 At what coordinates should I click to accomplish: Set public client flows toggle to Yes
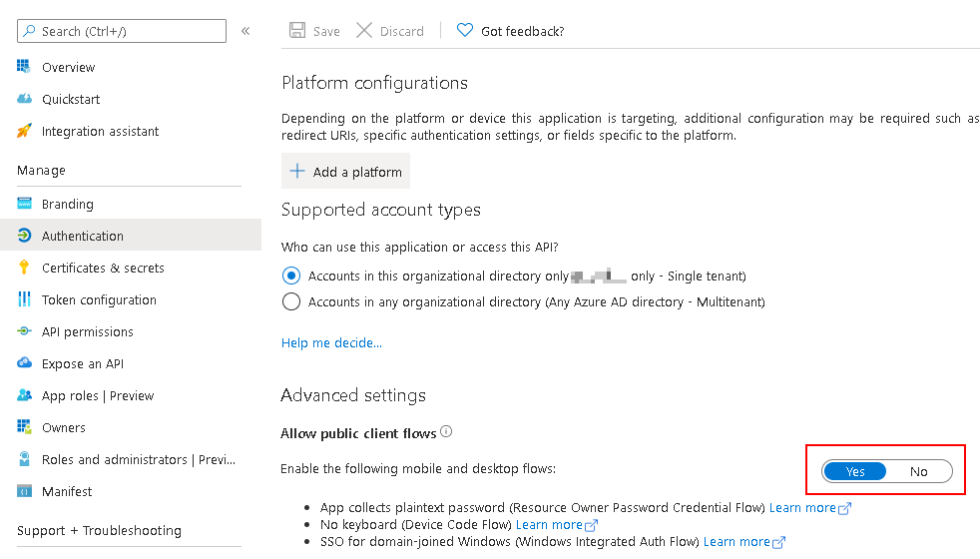click(x=855, y=471)
